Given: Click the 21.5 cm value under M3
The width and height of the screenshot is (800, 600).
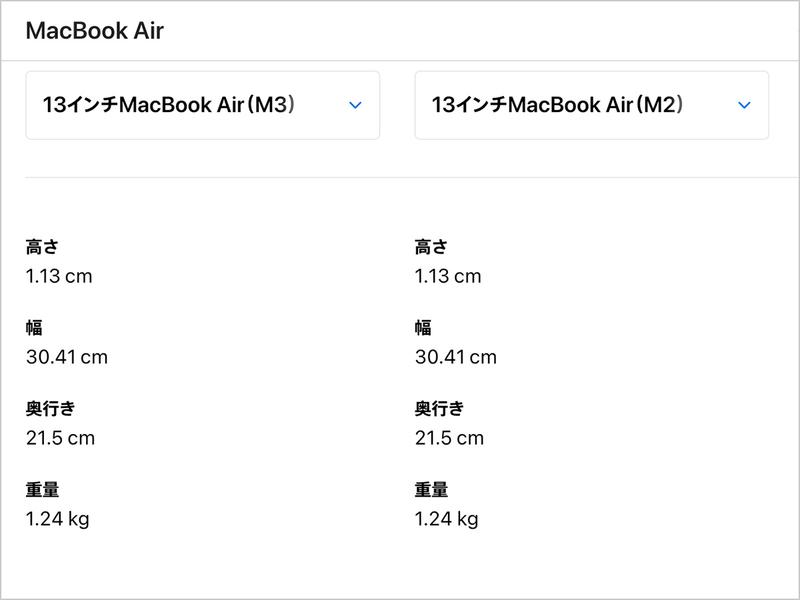Looking at the screenshot, I should coord(60,438).
